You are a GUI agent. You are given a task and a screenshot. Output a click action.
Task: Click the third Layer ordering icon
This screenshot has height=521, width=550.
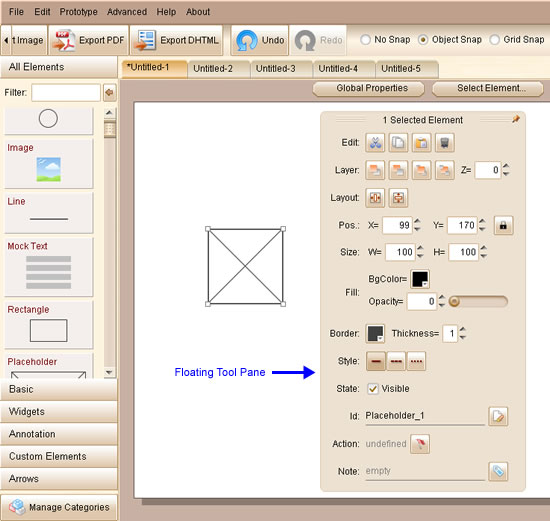point(421,170)
